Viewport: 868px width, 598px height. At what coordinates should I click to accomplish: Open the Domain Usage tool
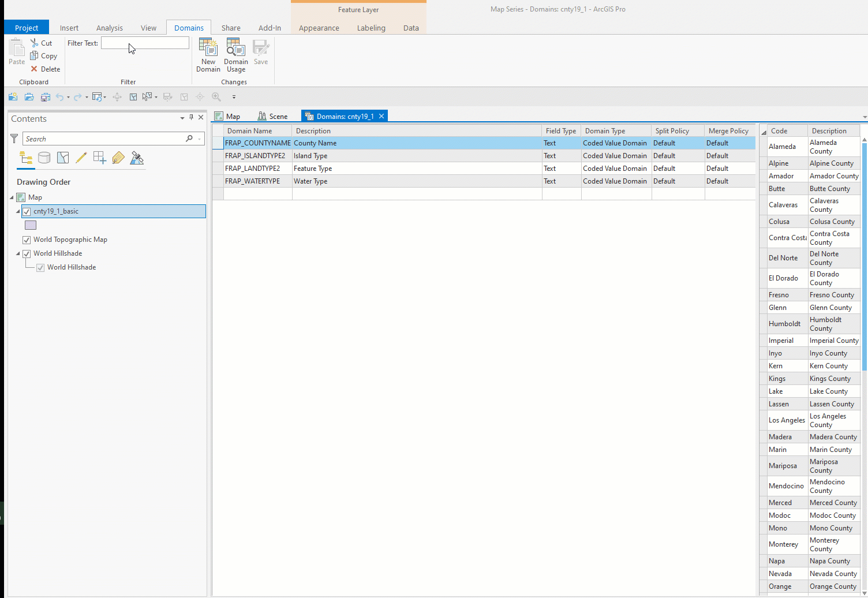pyautogui.click(x=236, y=55)
